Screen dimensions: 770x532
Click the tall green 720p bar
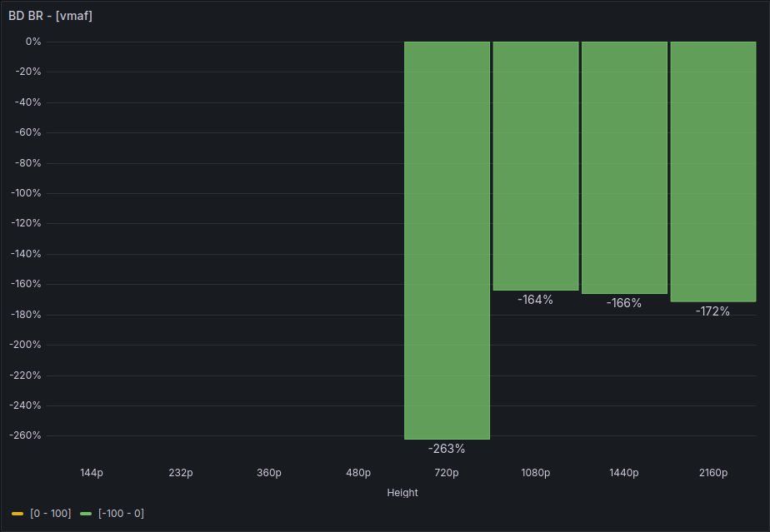[447, 240]
